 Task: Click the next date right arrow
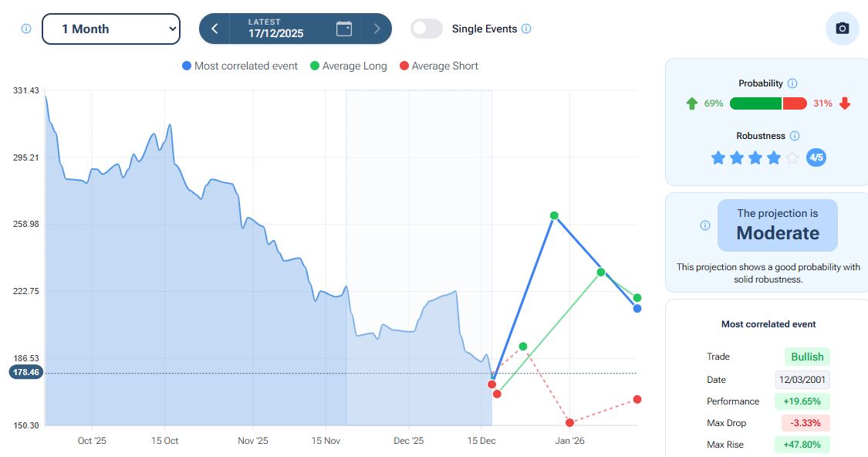coord(377,29)
